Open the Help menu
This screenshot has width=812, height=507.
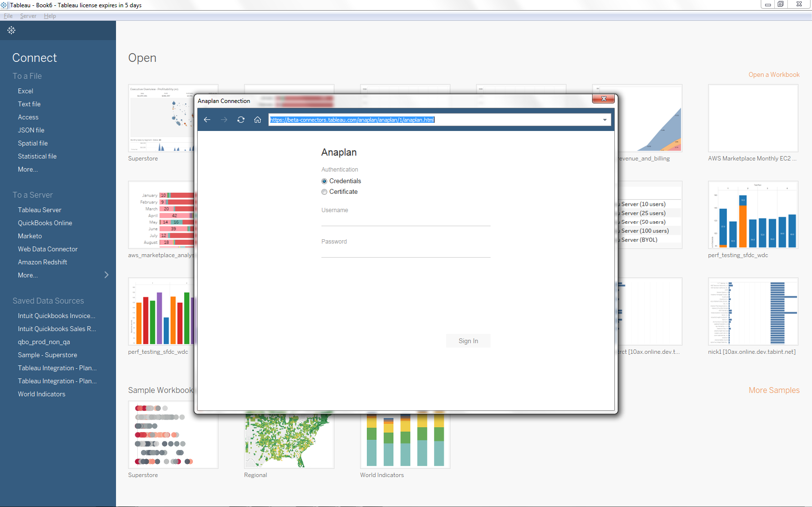(x=50, y=16)
